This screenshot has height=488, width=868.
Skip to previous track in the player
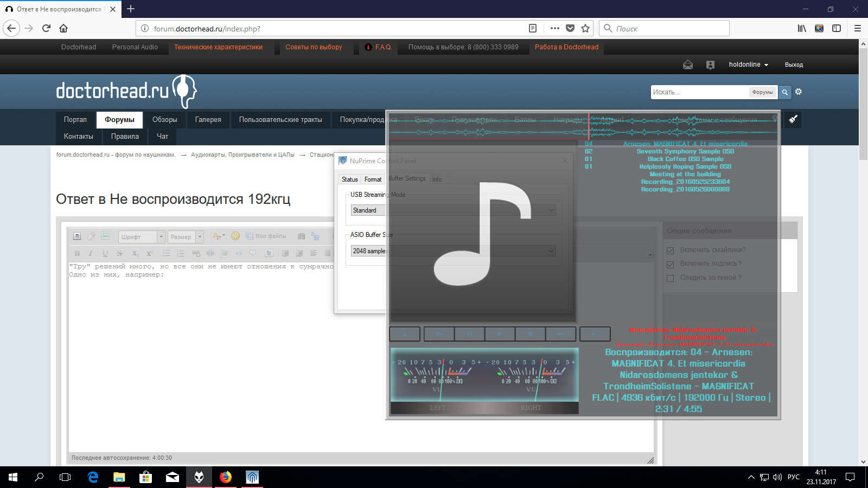tap(439, 334)
